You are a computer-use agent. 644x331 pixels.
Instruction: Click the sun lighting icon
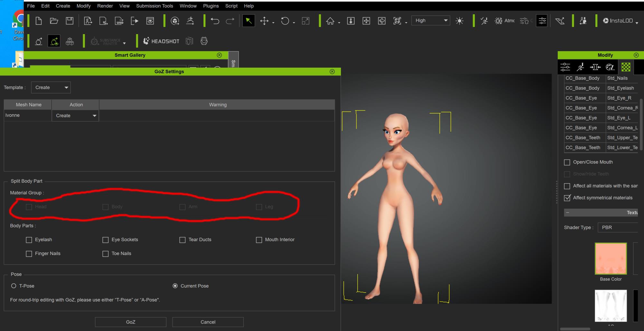click(459, 21)
